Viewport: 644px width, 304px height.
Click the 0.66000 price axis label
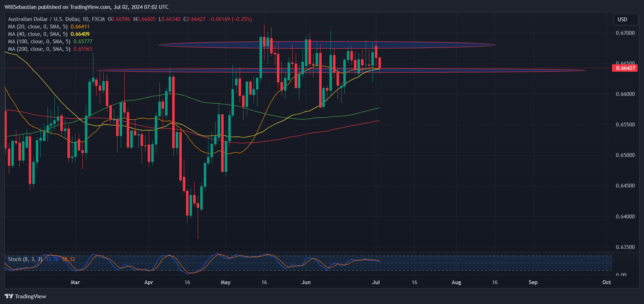625,94
